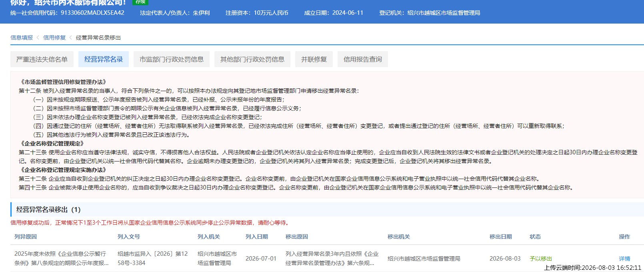644x273 pixels.
Task: Click the 《市场监督管理信用修复管理办法》 heading
Action: coord(64,82)
